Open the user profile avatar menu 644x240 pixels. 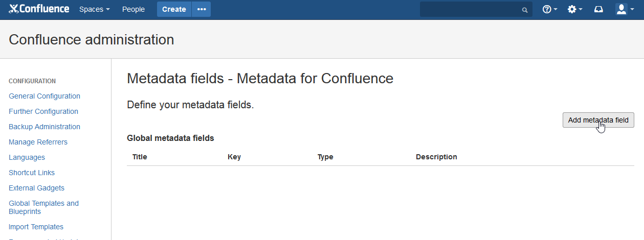tap(624, 9)
